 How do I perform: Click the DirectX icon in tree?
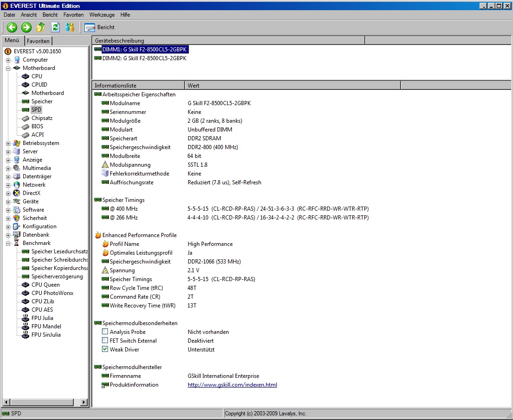17,193
